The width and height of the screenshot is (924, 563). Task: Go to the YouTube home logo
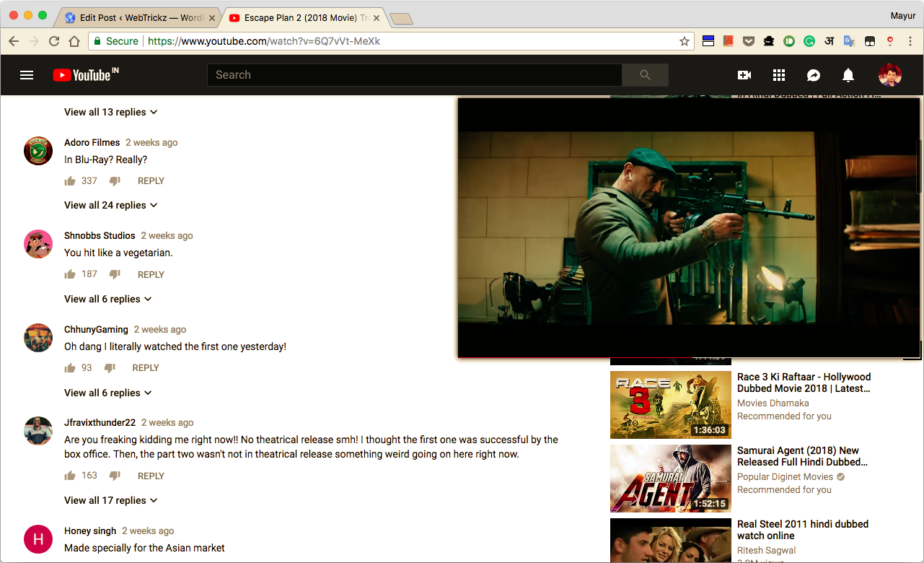tap(85, 74)
